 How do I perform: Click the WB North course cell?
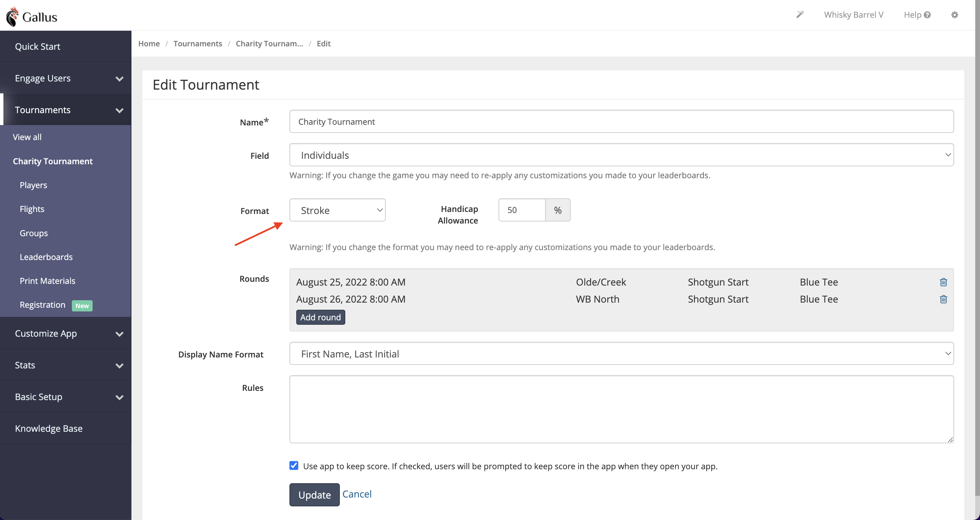[597, 299]
